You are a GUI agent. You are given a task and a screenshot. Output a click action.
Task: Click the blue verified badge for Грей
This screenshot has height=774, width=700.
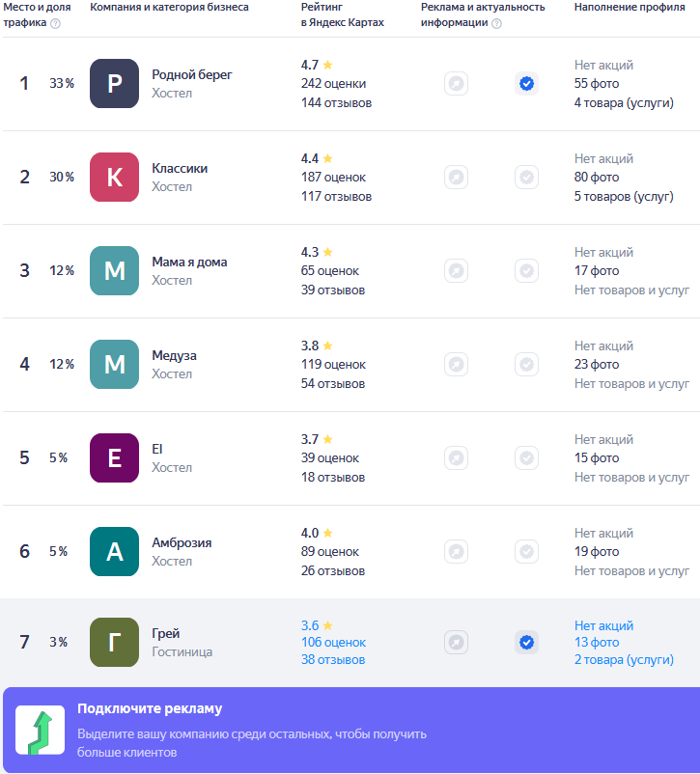point(526,642)
